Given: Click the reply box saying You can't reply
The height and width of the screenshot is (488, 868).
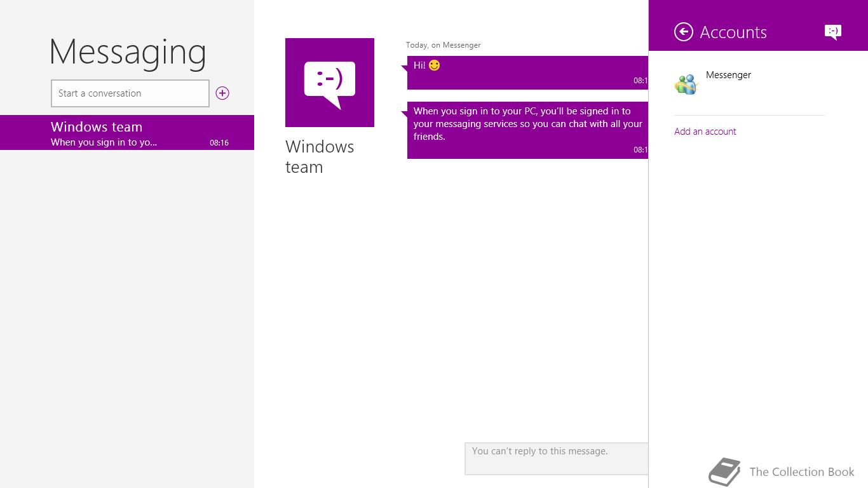Looking at the screenshot, I should 557,459.
